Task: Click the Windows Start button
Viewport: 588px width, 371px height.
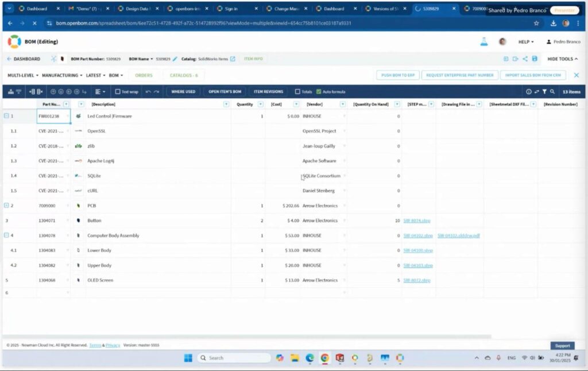Action: [x=188, y=358]
